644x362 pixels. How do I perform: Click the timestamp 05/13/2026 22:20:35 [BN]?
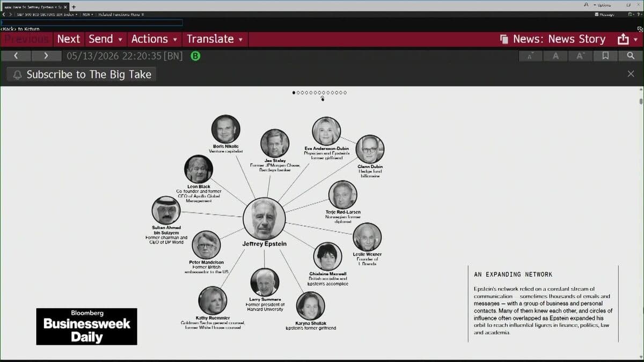coord(125,56)
